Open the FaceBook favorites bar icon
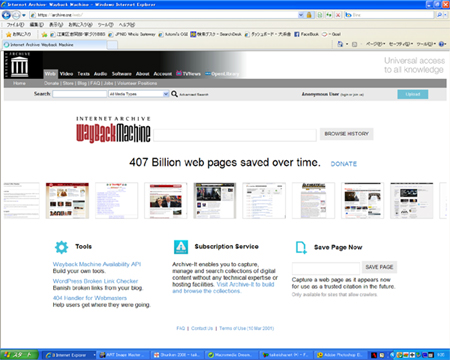 [x=297, y=34]
